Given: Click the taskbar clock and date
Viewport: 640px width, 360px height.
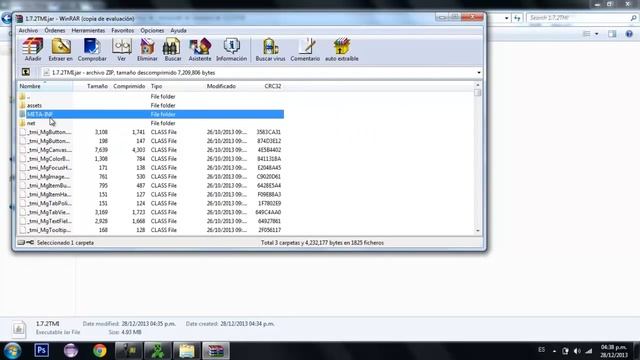Looking at the screenshot, I should (613, 351).
